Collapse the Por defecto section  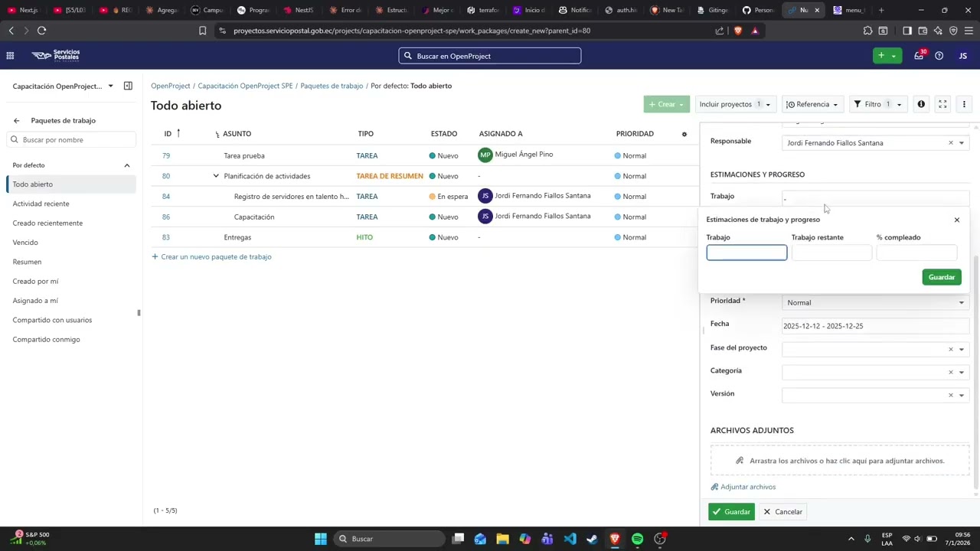tap(127, 165)
